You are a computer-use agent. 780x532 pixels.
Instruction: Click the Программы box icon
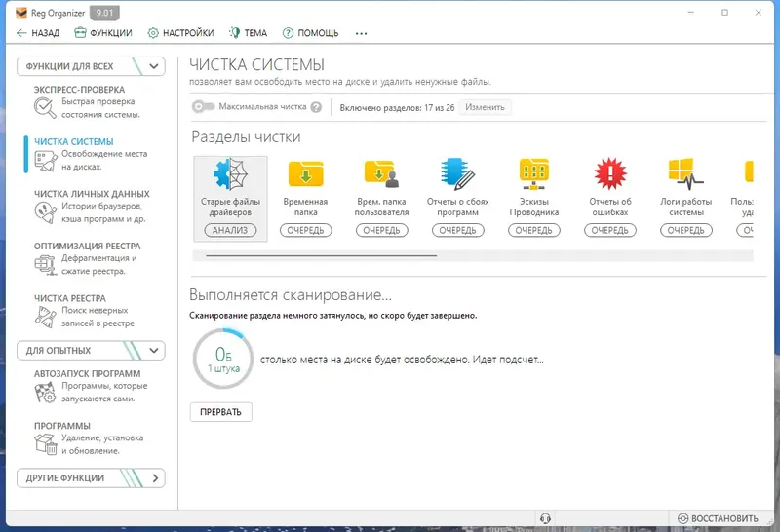[x=45, y=444]
